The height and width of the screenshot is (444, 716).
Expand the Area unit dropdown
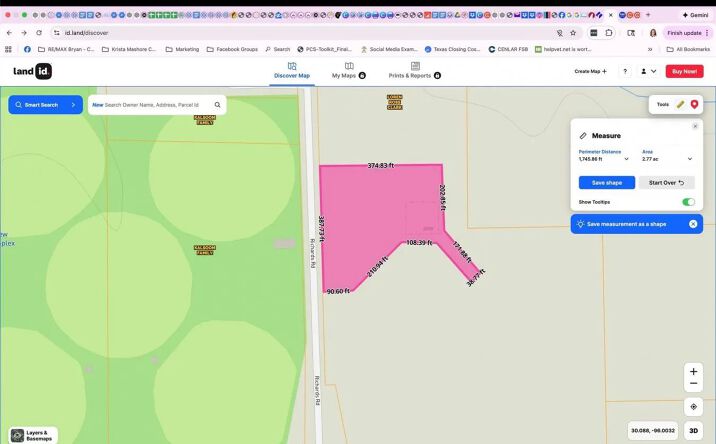coord(690,159)
